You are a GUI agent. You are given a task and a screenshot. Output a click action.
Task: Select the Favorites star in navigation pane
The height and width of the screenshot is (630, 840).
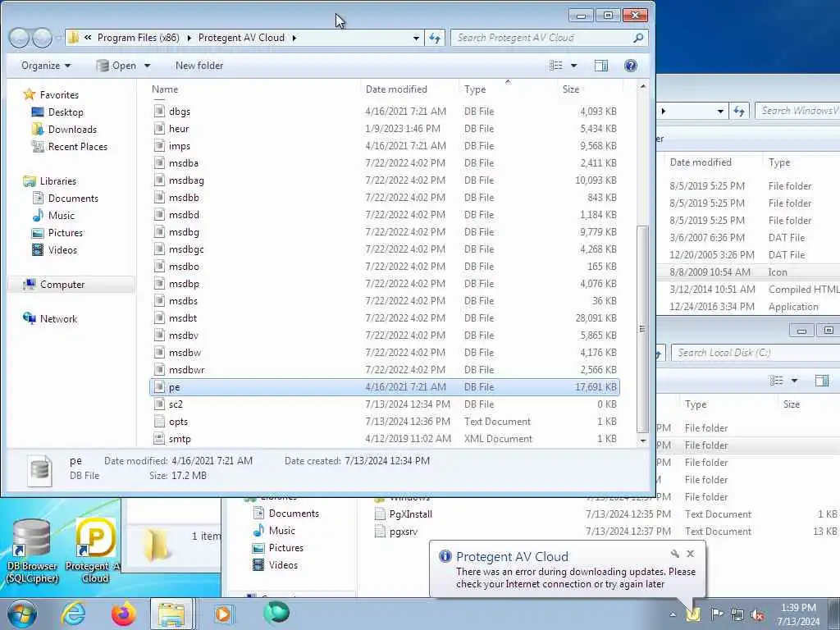tap(29, 95)
